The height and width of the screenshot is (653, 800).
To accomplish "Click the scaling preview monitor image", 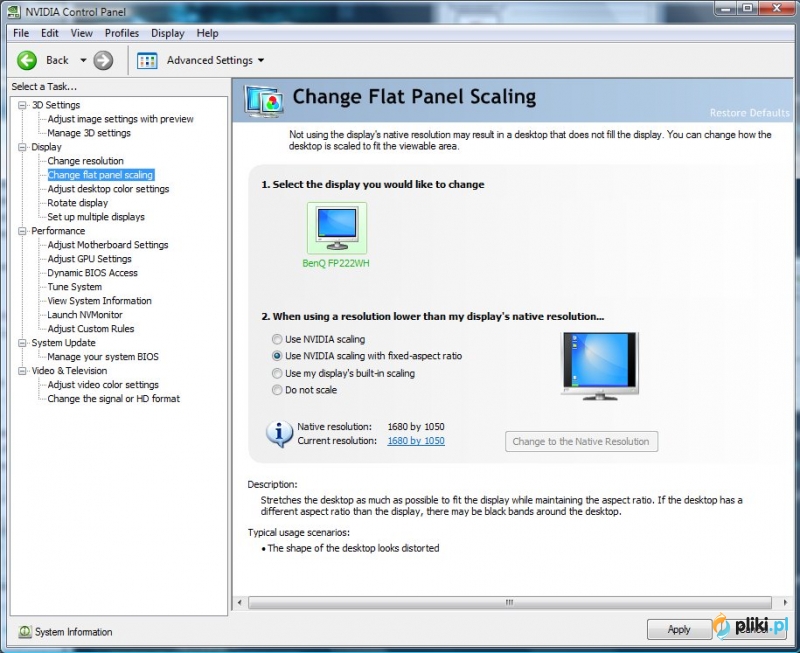I will click(599, 365).
